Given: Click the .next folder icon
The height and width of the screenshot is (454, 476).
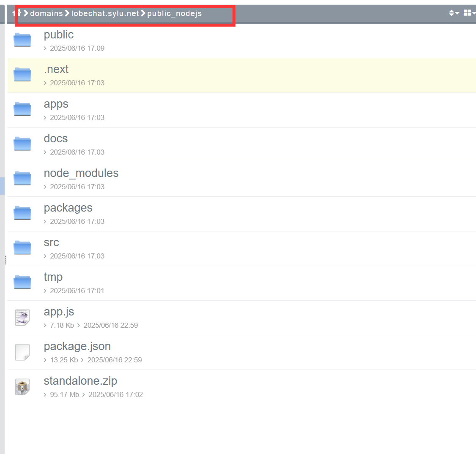Looking at the screenshot, I should (x=22, y=74).
